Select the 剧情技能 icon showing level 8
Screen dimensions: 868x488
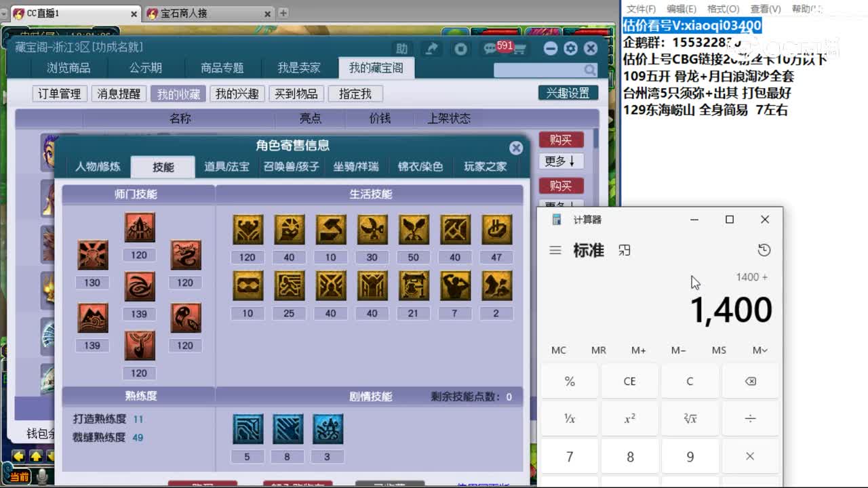287,428
